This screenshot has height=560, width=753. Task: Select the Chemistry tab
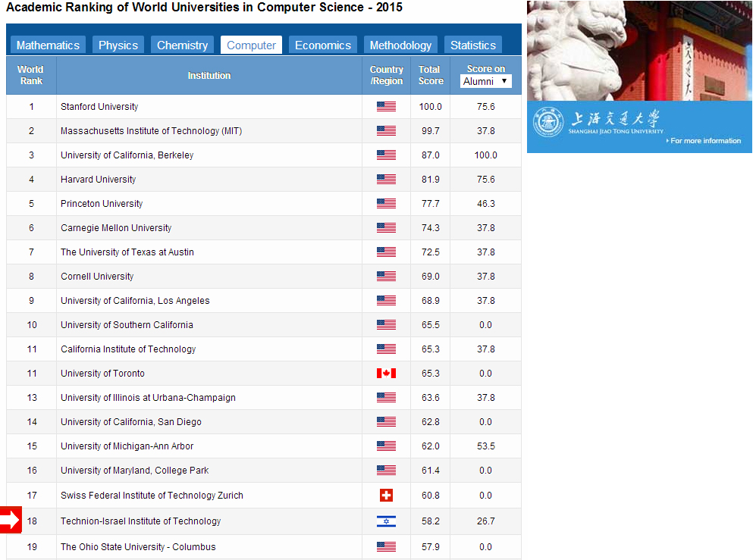click(x=183, y=45)
